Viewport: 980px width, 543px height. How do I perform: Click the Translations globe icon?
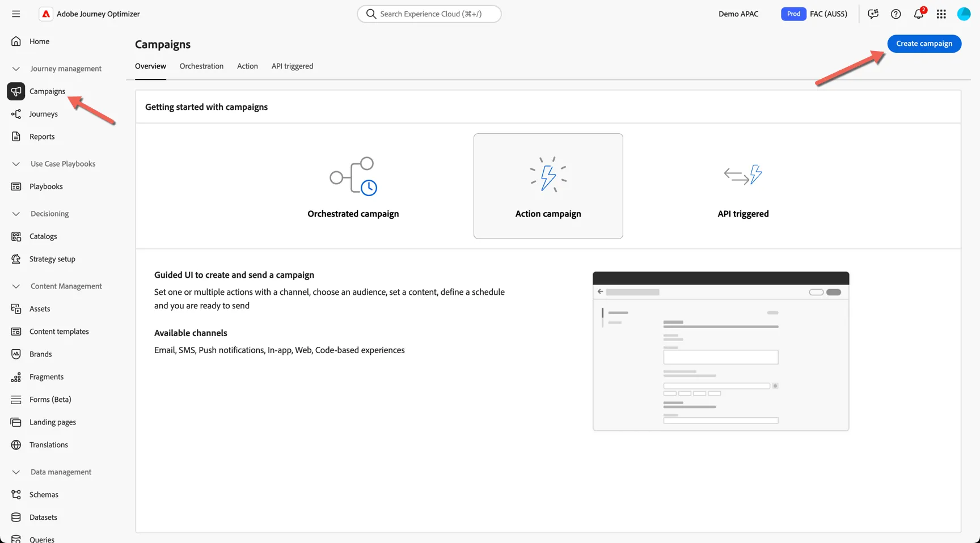coord(16,445)
